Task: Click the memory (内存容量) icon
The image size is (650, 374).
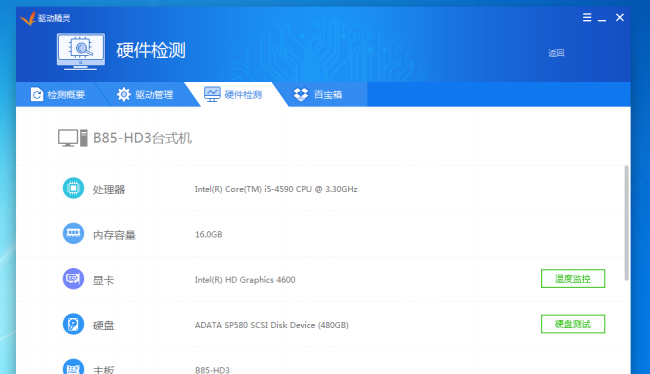Action: point(73,233)
